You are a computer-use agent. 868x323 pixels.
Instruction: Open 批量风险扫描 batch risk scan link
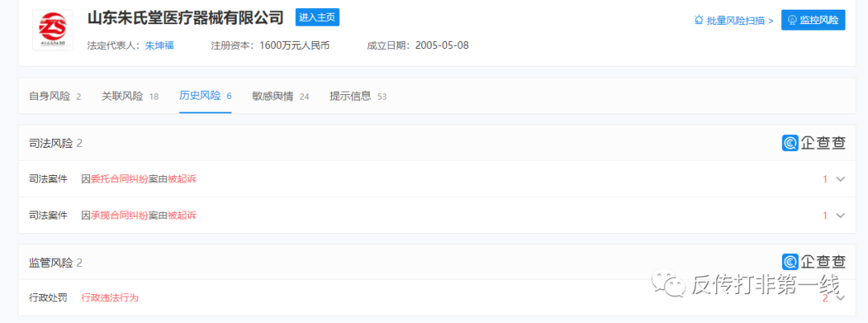point(740,20)
